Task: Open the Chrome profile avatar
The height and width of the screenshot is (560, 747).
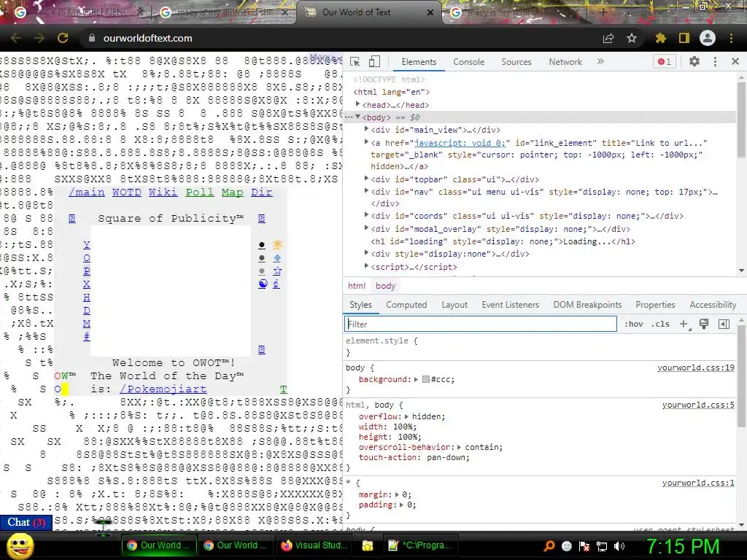Action: coord(708,38)
